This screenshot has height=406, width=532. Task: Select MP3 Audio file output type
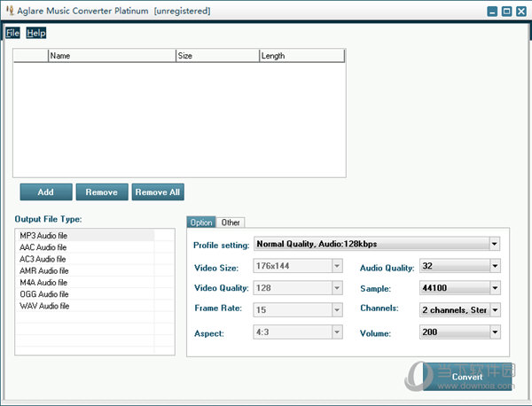[87, 236]
